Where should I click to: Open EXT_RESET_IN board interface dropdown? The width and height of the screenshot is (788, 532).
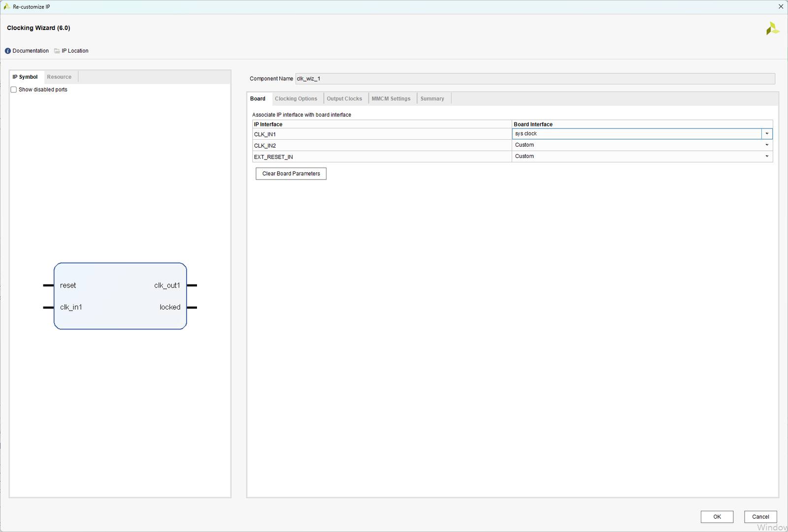pyautogui.click(x=767, y=156)
